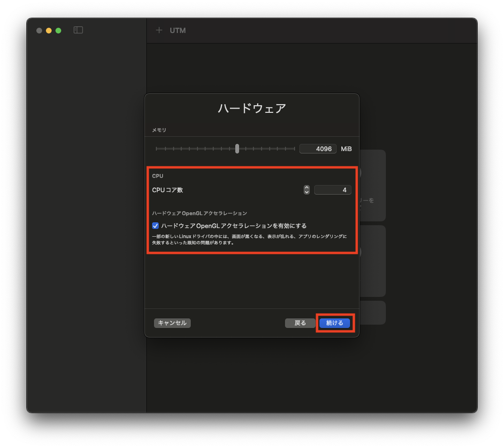Screen dimensions: 504x448
Task: Click the + icon to create a new VM
Action: point(159,30)
